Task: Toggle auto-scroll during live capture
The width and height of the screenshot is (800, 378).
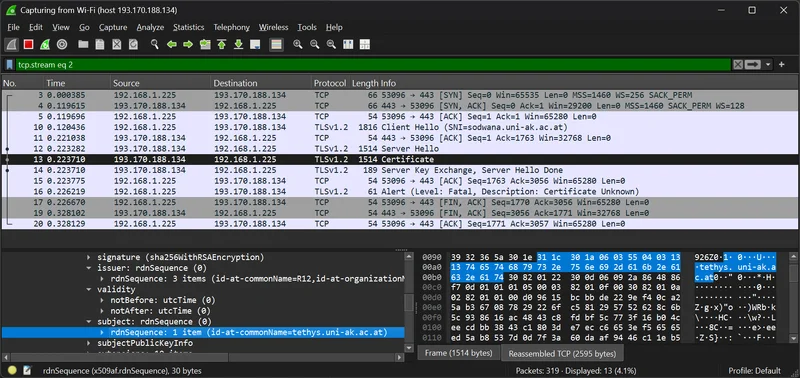Action: 255,45
